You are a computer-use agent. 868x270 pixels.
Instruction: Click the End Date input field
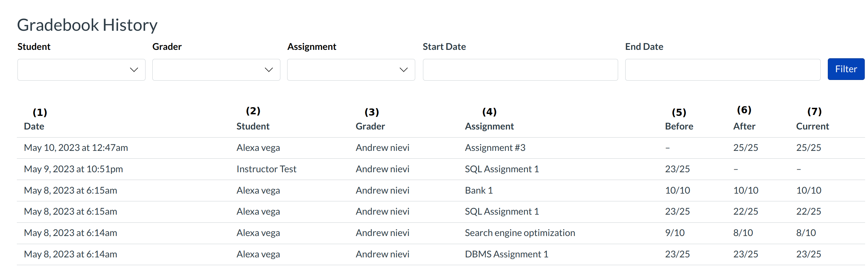point(722,70)
